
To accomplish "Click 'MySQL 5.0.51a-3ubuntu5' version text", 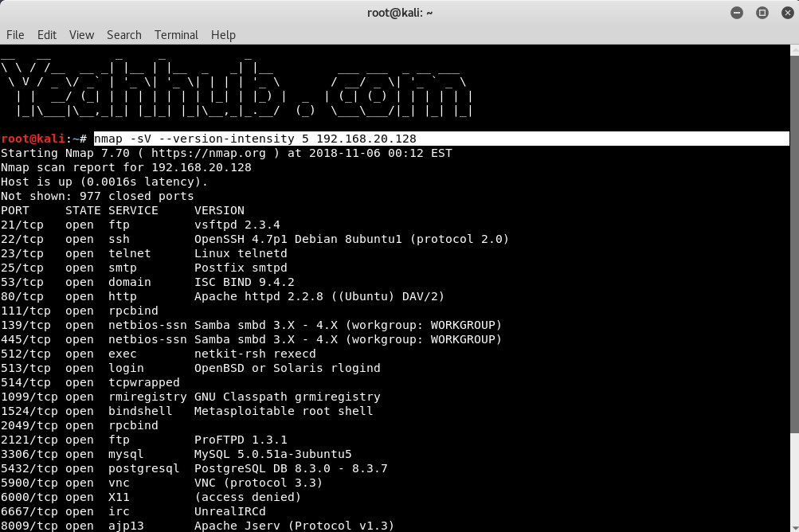I will pos(273,453).
